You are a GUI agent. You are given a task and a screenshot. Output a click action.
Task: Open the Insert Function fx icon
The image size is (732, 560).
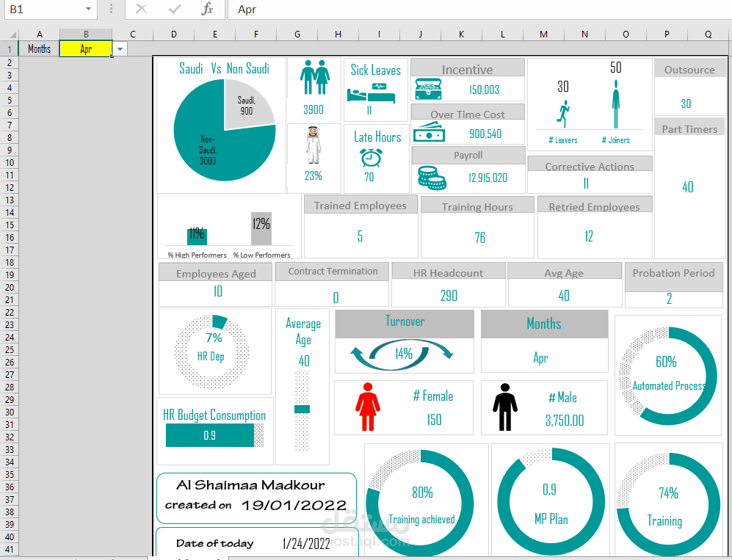click(x=207, y=9)
